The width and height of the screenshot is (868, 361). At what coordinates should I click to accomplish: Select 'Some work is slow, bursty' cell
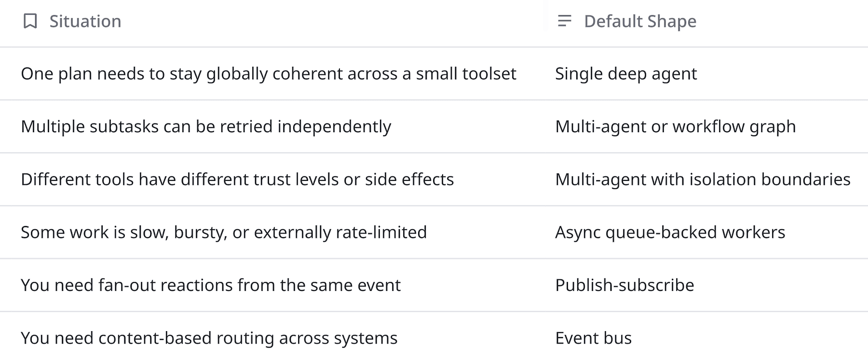(224, 233)
